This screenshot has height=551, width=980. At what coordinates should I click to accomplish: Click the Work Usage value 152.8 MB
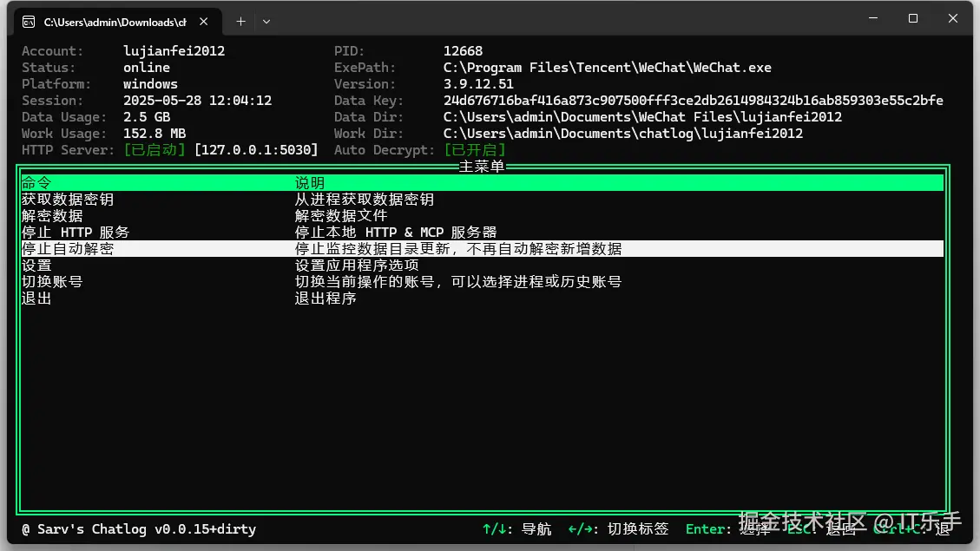(155, 133)
